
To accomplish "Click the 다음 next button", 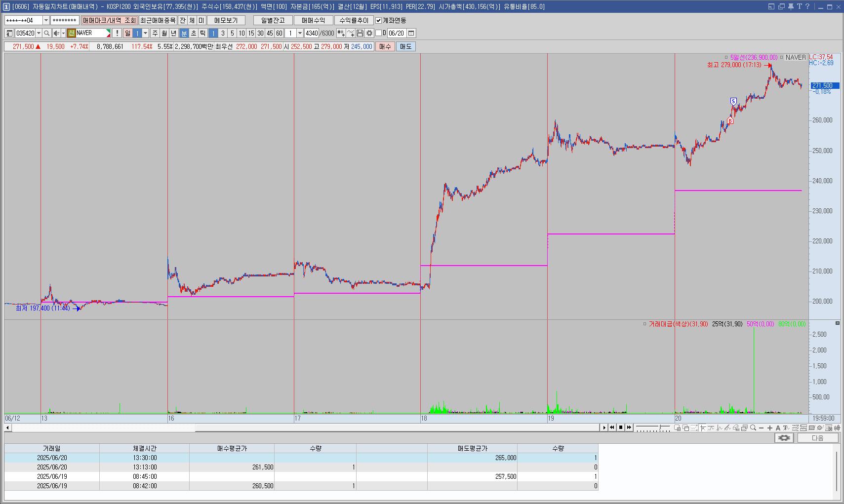I will [x=818, y=438].
